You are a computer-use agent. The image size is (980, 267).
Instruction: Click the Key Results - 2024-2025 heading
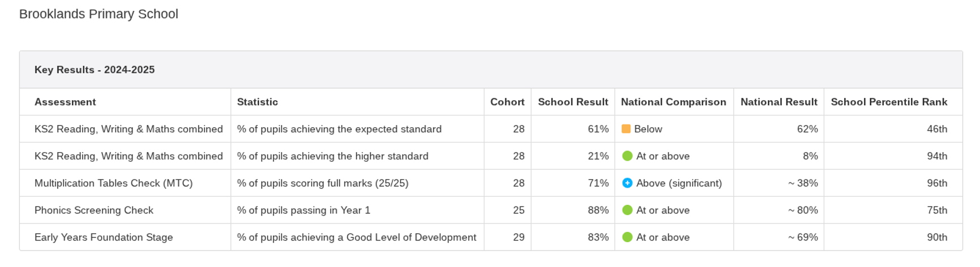[x=94, y=70]
